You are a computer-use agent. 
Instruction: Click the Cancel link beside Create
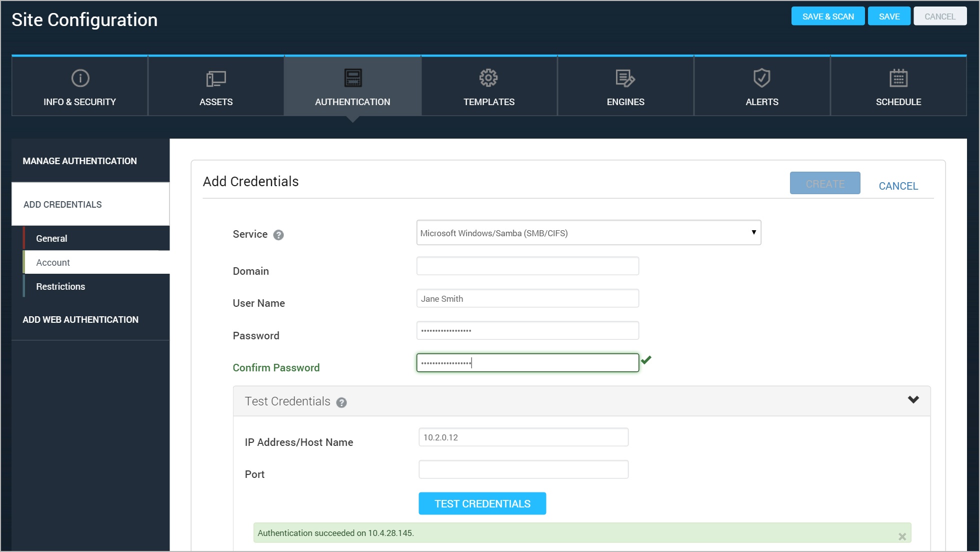[898, 186]
